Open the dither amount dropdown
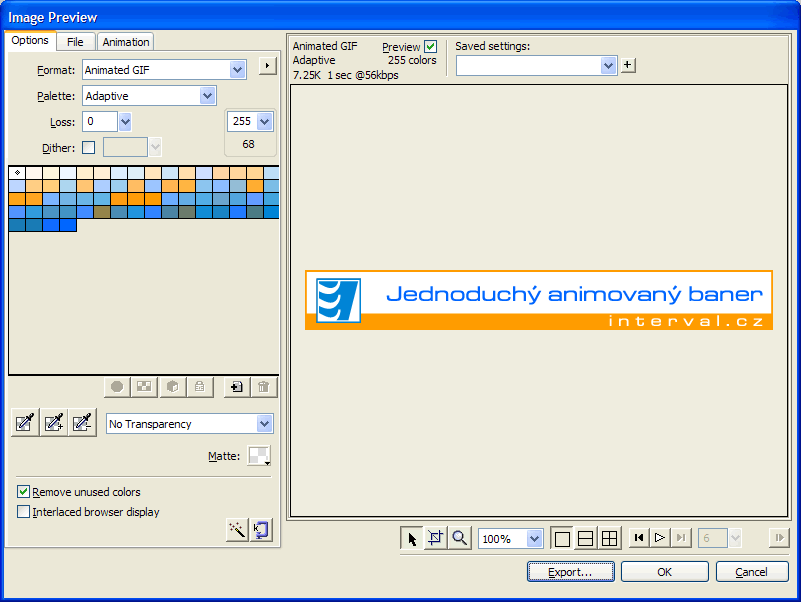This screenshot has height=602, width=801. point(155,147)
